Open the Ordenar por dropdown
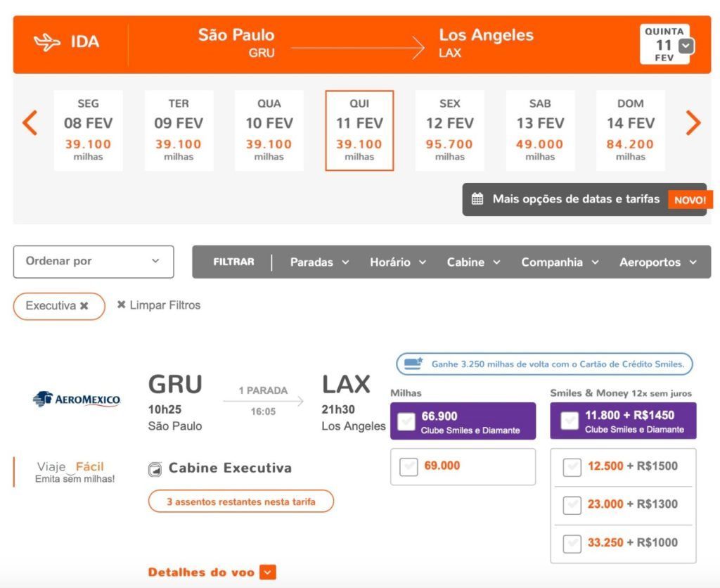The width and height of the screenshot is (720, 588). [94, 262]
